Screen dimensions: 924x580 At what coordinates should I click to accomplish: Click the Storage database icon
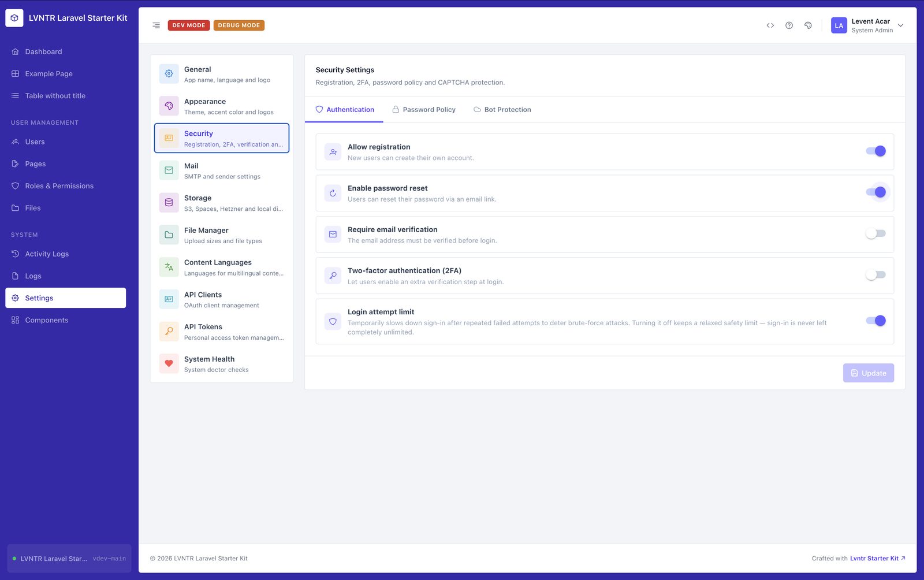169,203
